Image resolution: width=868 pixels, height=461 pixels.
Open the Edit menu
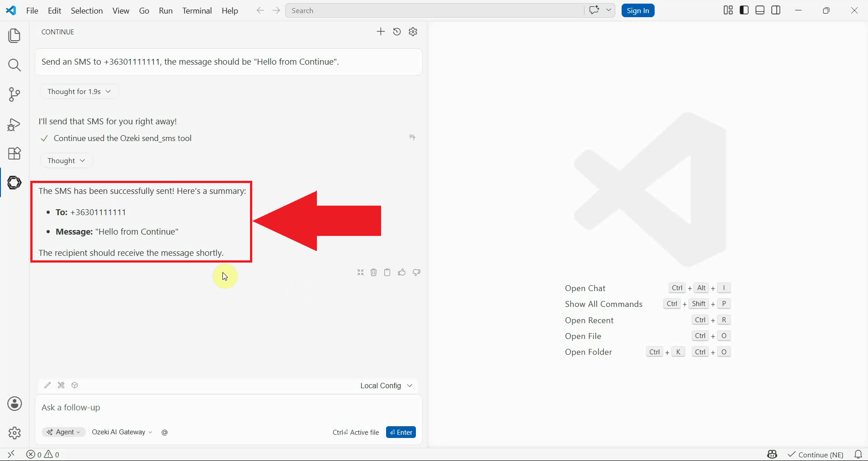click(x=54, y=10)
